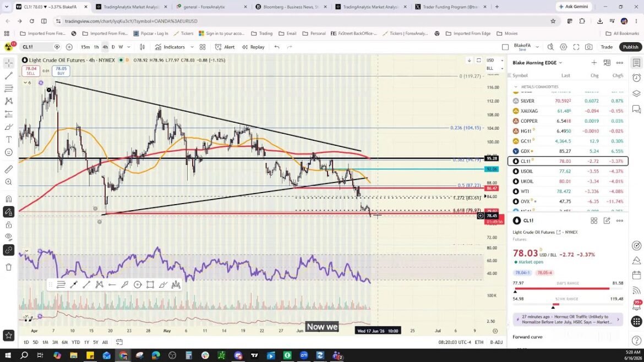Select the brush drawing tool in sidebar
The width and height of the screenshot is (644, 362).
tap(9, 127)
